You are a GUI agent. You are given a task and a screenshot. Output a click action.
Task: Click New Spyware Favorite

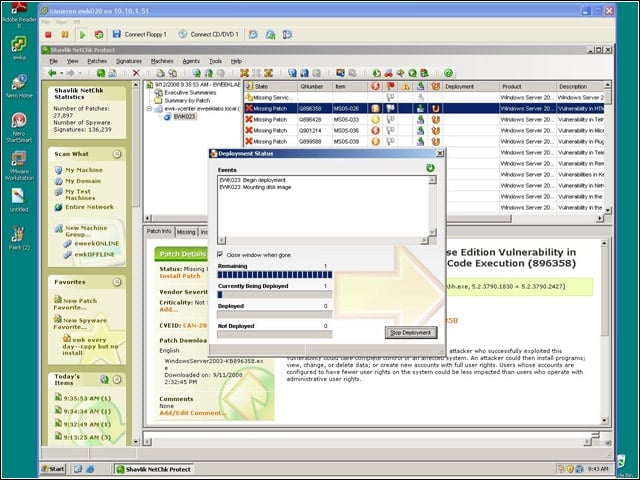click(x=80, y=323)
